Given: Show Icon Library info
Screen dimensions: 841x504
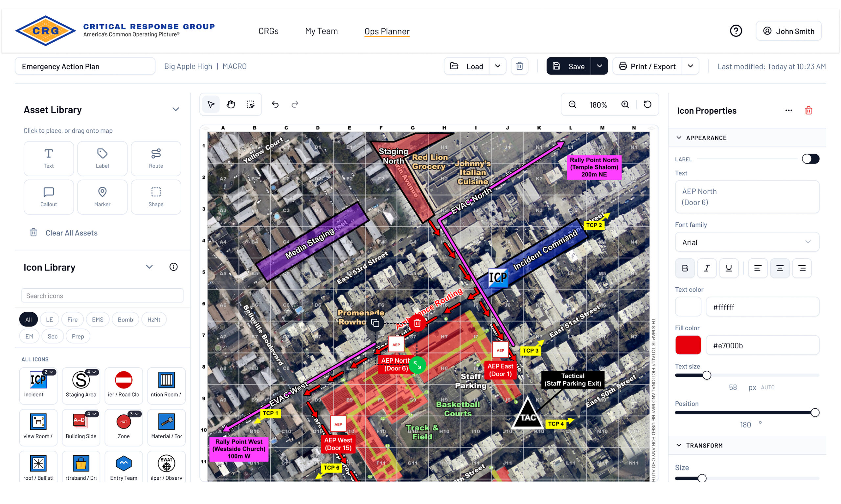Looking at the screenshot, I should point(173,267).
